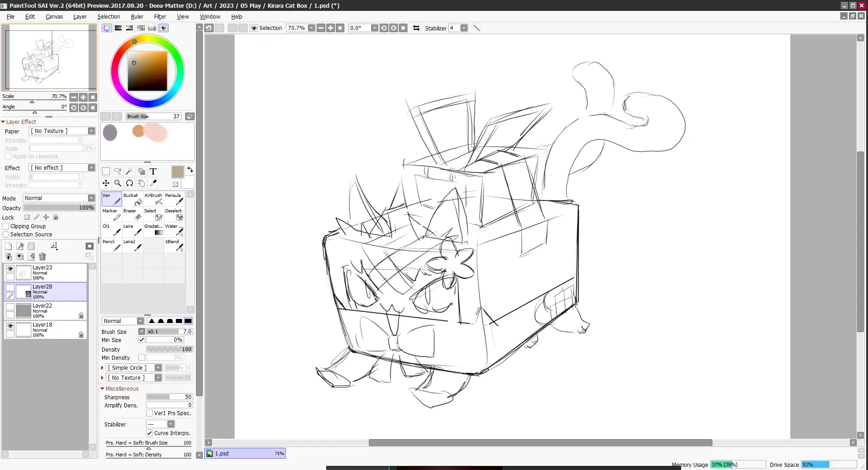Select the 1.psd canvas tab

pos(244,453)
